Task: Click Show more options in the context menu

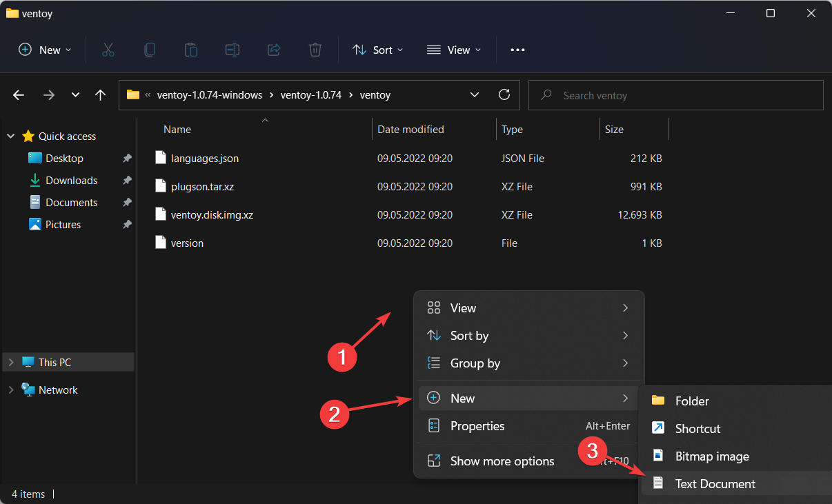Action: click(x=502, y=461)
